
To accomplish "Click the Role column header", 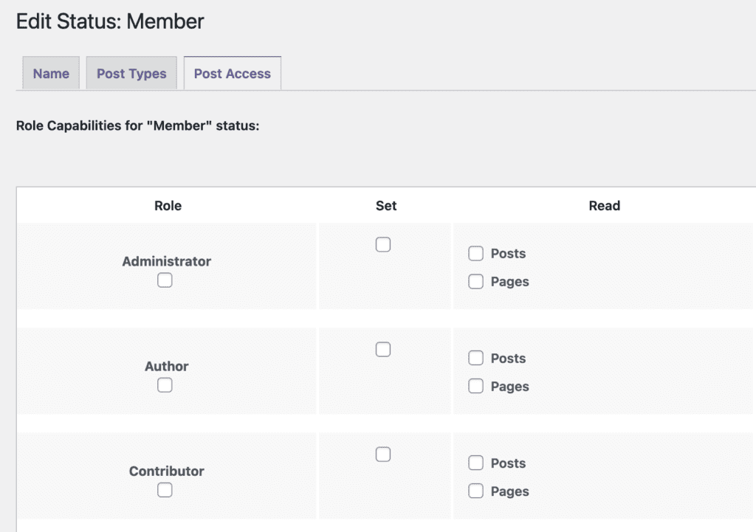I will point(168,206).
